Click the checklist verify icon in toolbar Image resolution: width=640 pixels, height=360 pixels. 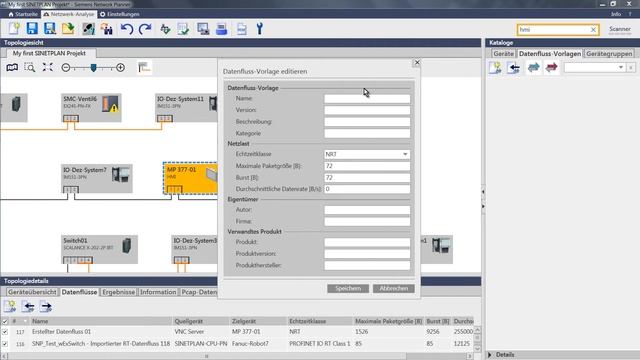[x=183, y=29]
